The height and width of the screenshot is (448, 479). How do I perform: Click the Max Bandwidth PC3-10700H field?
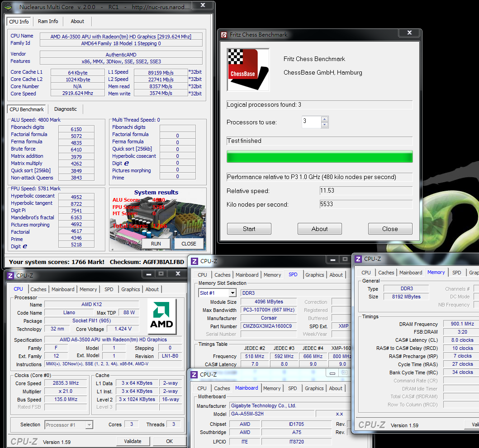click(x=269, y=310)
